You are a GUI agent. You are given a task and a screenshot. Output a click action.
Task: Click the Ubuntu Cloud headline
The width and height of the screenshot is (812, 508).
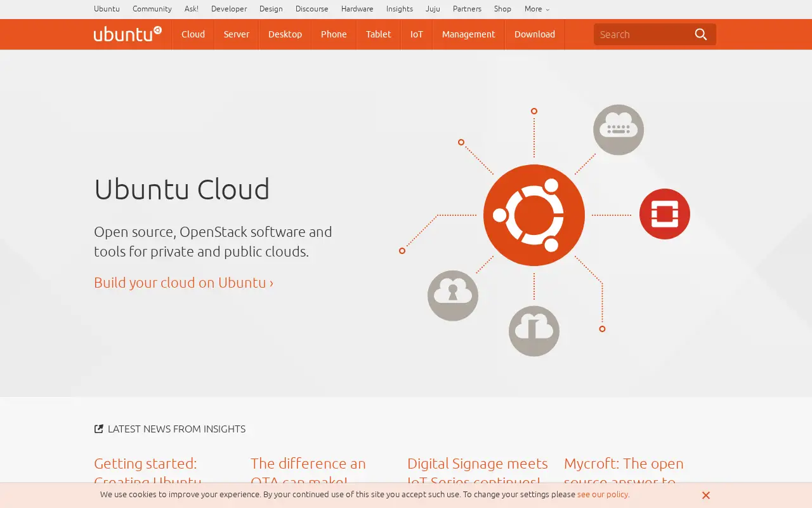tap(182, 189)
